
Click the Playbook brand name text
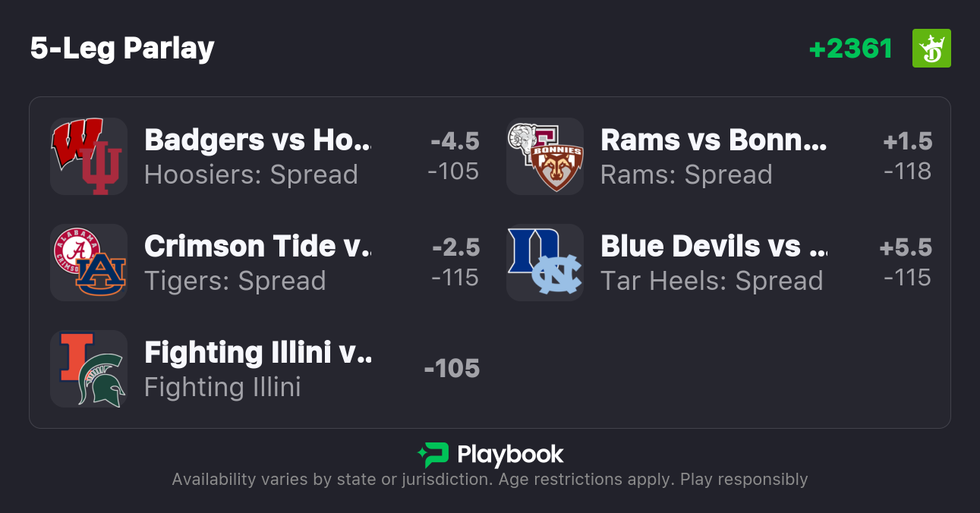(x=510, y=455)
